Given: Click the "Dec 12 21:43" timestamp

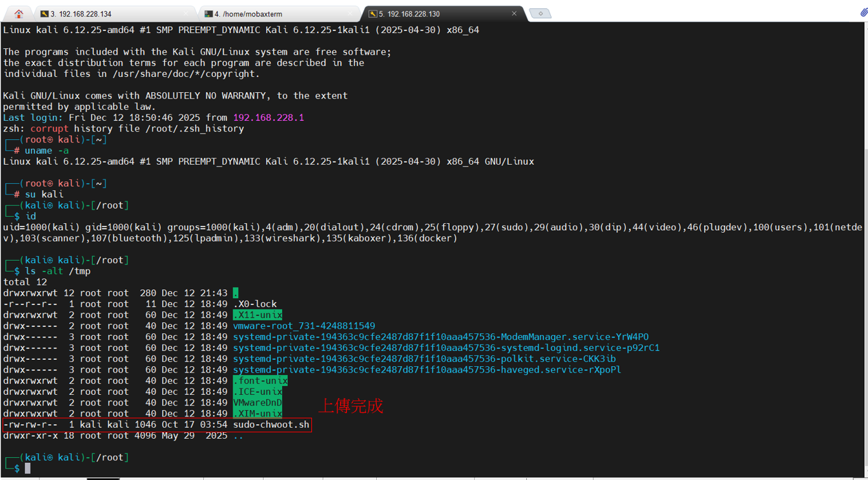Looking at the screenshot, I should 194,293.
